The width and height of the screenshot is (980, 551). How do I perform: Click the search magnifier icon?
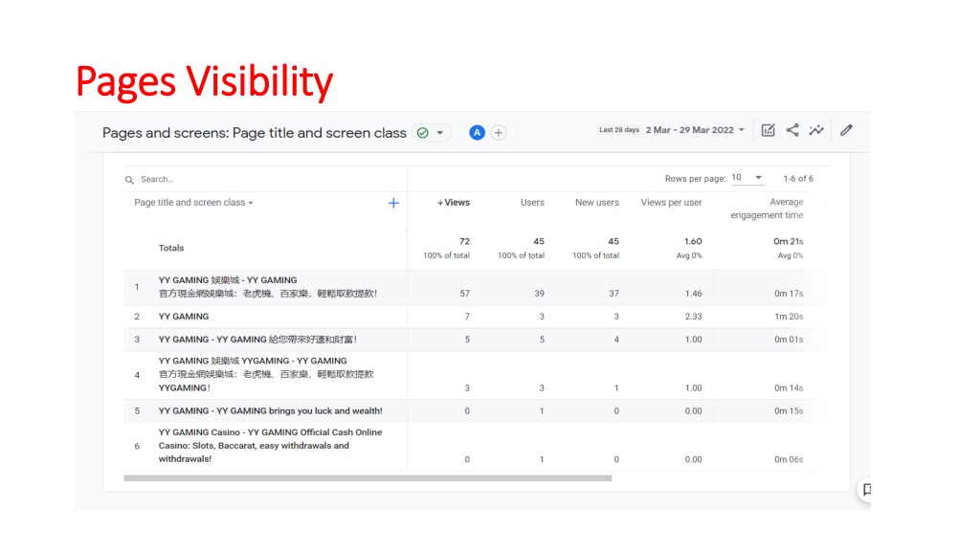tap(129, 180)
